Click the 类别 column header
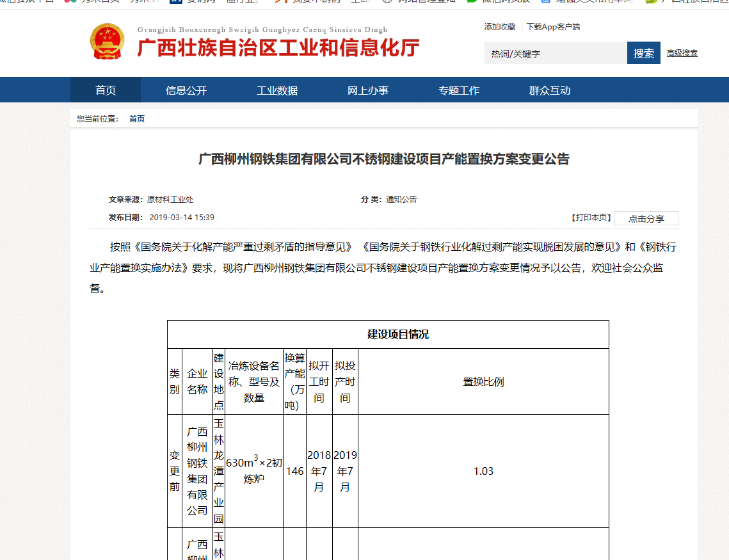729x560 pixels. point(174,381)
